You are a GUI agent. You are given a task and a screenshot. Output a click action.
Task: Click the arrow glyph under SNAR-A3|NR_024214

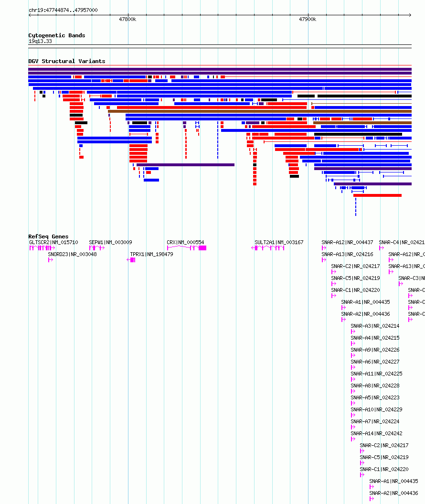(353, 332)
